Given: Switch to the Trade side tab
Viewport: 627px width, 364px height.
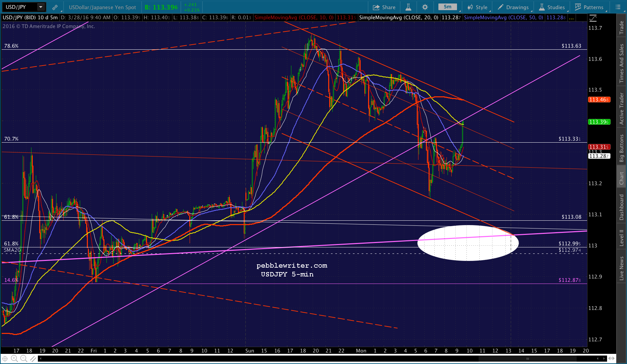Looking at the screenshot, I should click(x=621, y=28).
